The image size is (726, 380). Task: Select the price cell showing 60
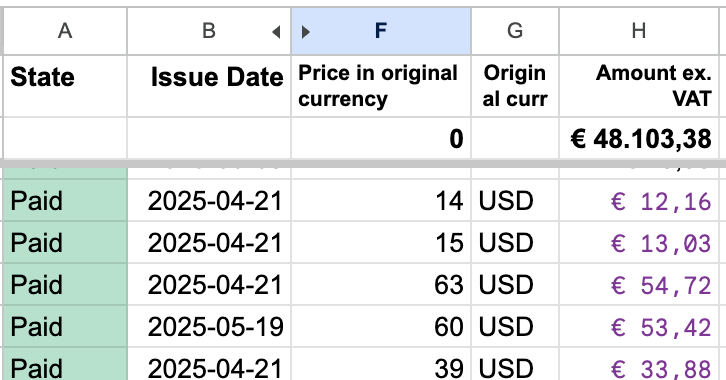[x=381, y=326]
